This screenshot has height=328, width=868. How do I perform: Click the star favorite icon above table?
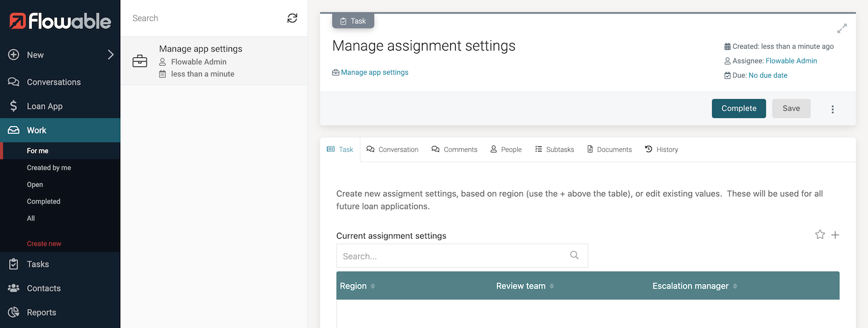click(x=820, y=235)
